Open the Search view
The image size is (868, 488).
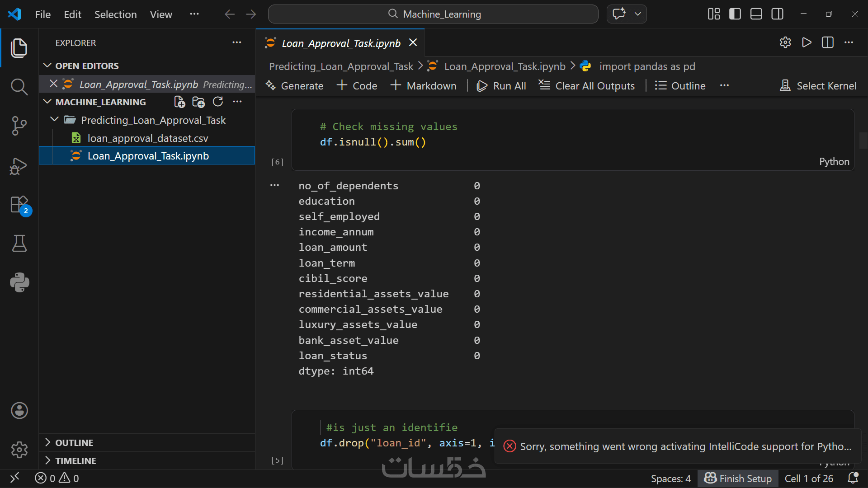coord(19,86)
